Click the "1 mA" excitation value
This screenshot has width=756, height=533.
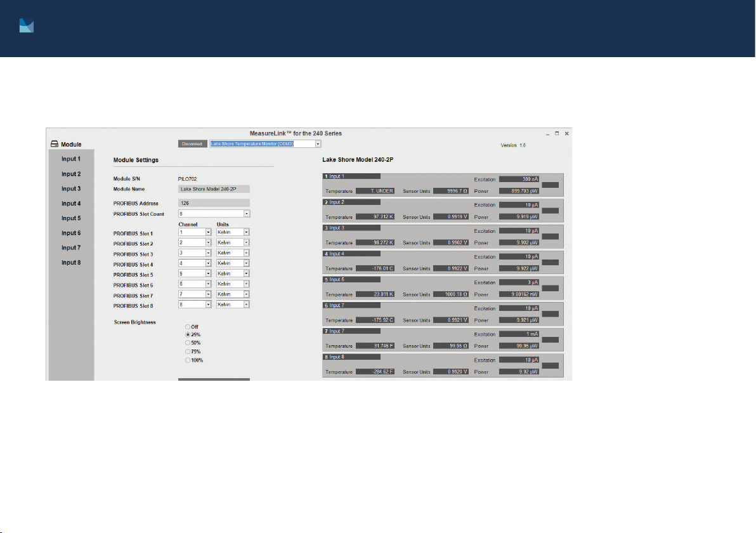click(x=519, y=334)
